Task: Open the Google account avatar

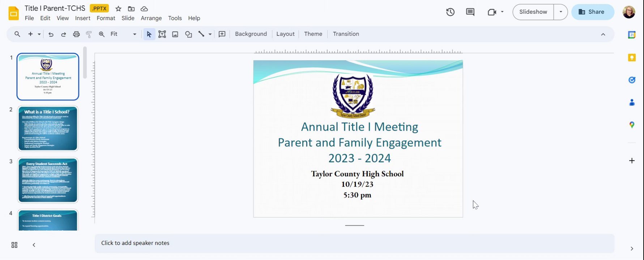Action: click(x=629, y=12)
